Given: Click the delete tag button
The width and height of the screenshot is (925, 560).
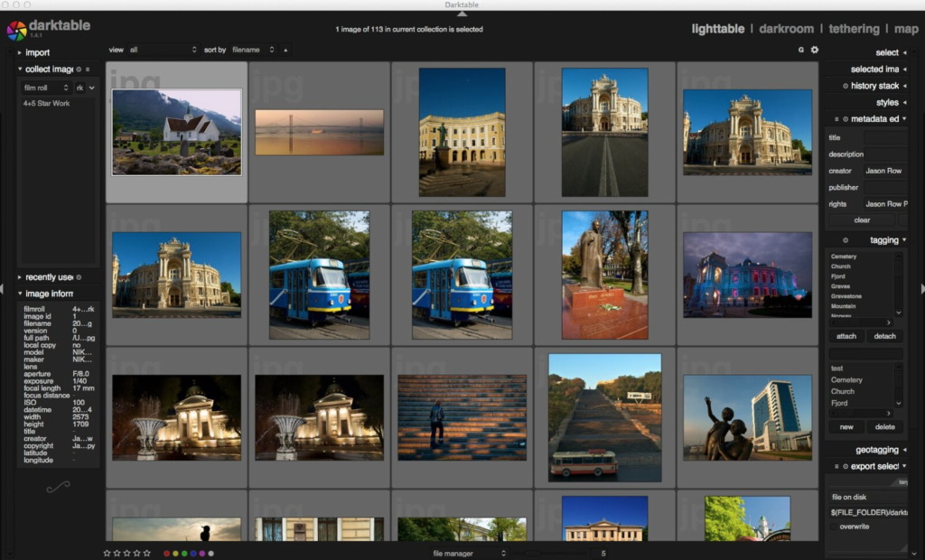Looking at the screenshot, I should pyautogui.click(x=884, y=426).
